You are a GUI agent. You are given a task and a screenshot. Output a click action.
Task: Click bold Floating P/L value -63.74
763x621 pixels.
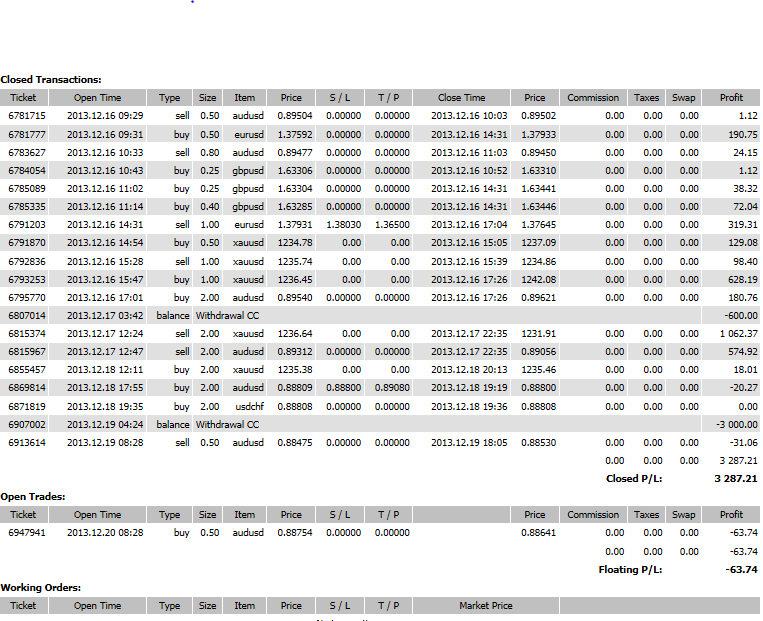click(742, 569)
